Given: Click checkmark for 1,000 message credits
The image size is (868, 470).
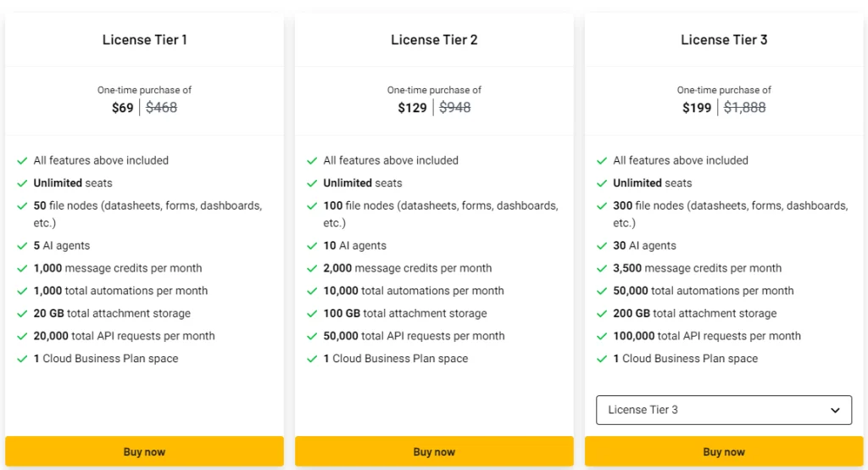Looking at the screenshot, I should [22, 268].
